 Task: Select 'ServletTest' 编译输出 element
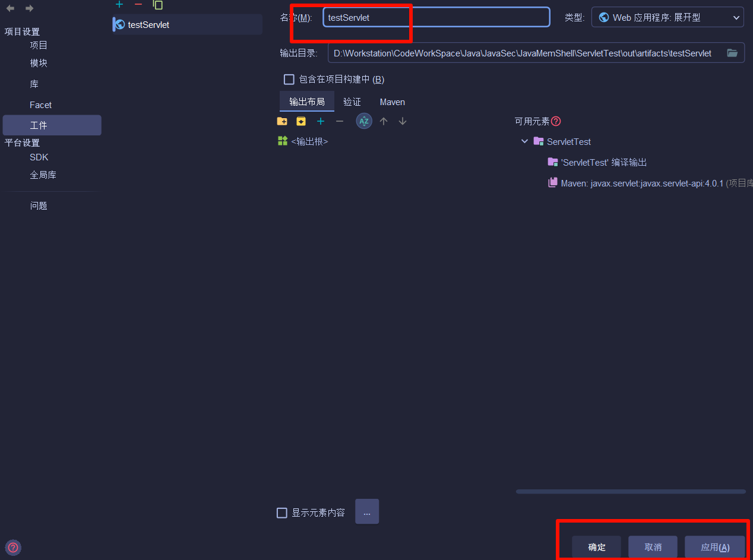pyautogui.click(x=597, y=162)
